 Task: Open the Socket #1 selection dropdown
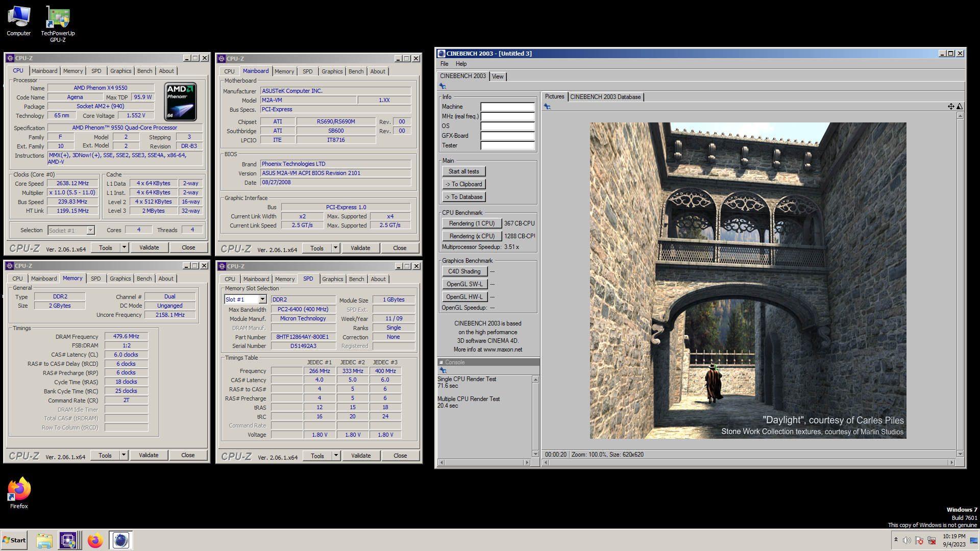tap(90, 230)
